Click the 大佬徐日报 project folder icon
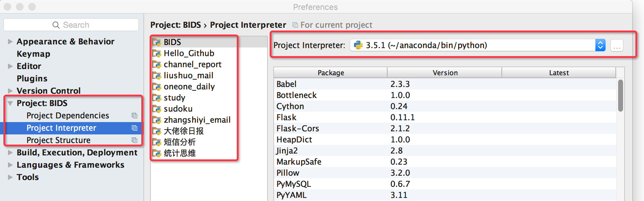Viewport: 644px width, 201px height. [157, 131]
